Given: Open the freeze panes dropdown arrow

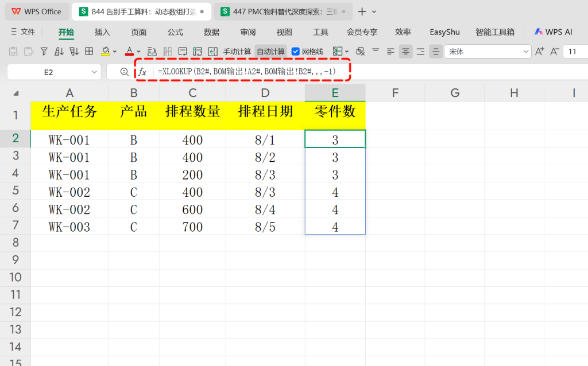Looking at the screenshot, I should tap(347, 52).
